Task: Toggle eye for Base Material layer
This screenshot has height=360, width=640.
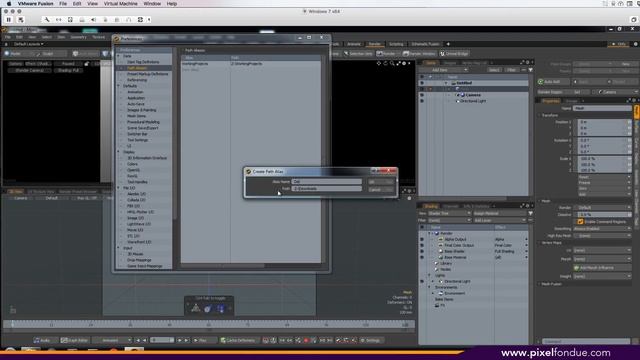Action: pos(422,258)
